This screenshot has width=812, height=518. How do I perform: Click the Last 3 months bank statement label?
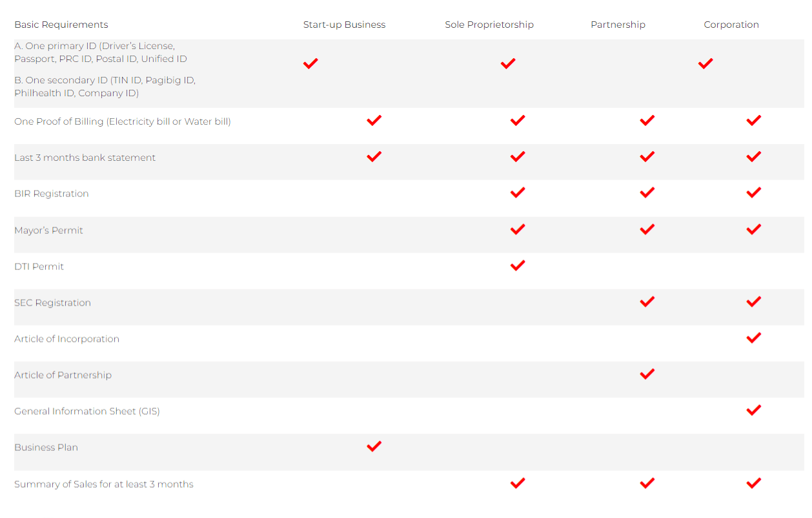(85, 158)
